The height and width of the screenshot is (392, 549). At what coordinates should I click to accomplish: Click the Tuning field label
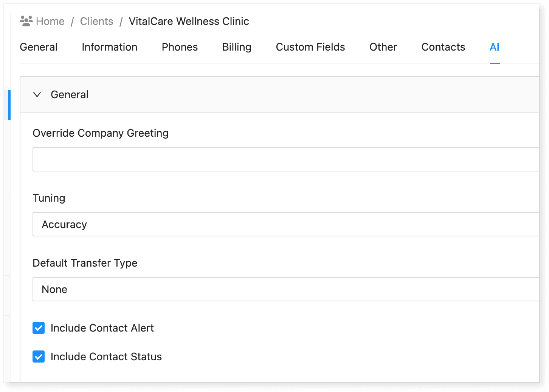click(49, 198)
